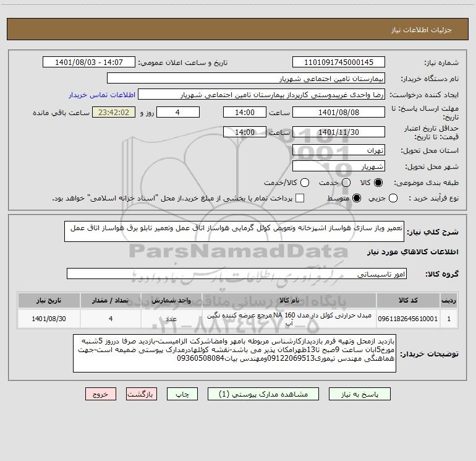Click the چاپ print button
The height and width of the screenshot is (461, 476).
pos(182,394)
